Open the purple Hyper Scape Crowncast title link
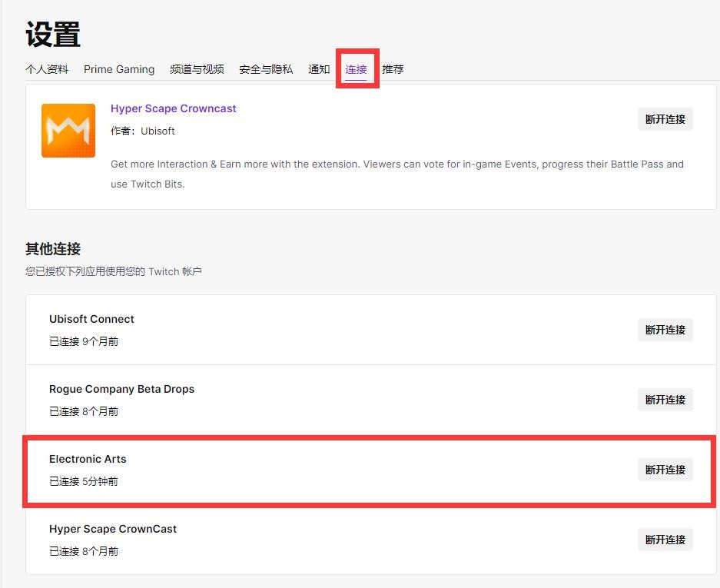The width and height of the screenshot is (720, 588). pos(173,108)
